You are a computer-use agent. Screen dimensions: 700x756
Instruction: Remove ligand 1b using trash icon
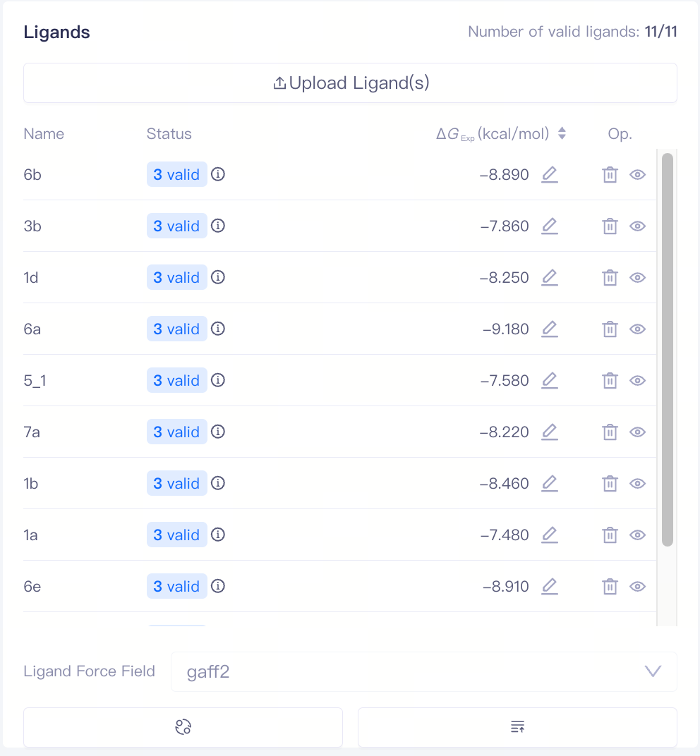click(610, 484)
